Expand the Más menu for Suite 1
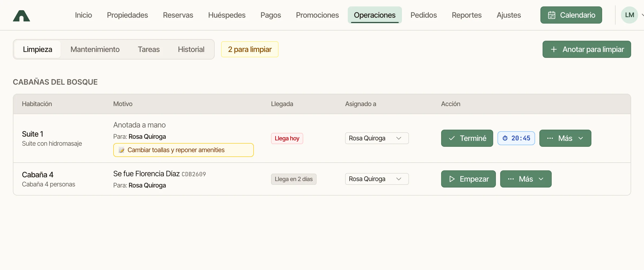Screen dimensions: 644x270 [565, 138]
